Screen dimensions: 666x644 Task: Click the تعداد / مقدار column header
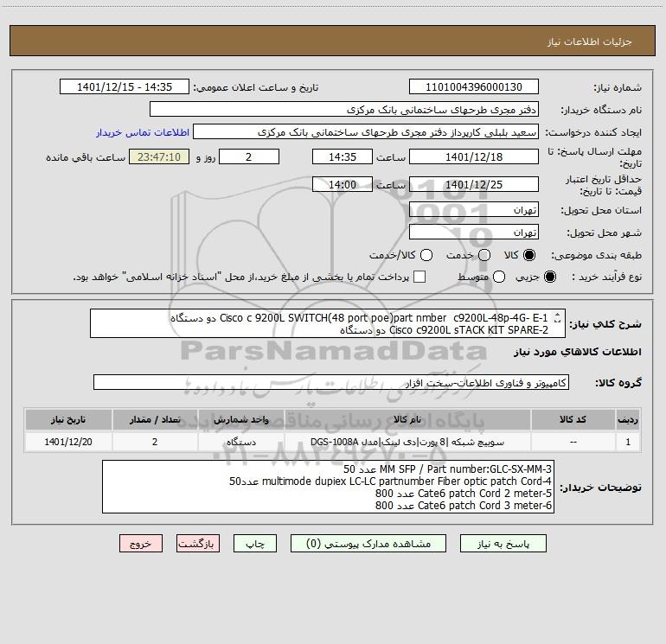point(155,419)
